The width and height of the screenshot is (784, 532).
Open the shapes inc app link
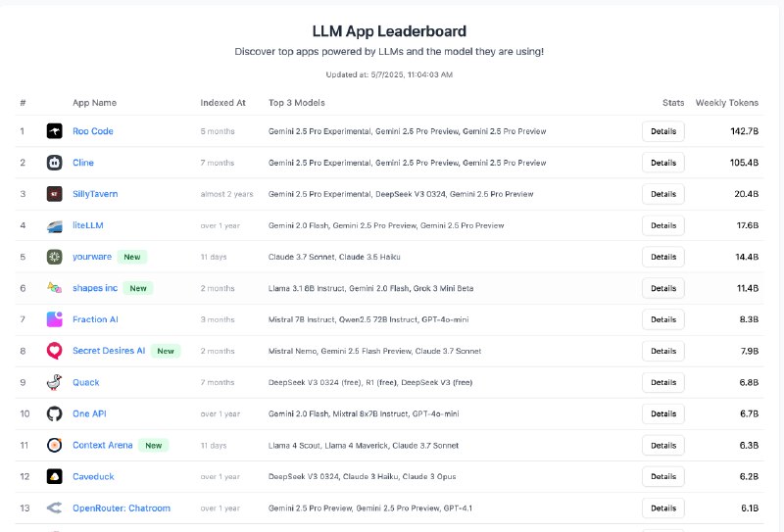click(x=95, y=288)
